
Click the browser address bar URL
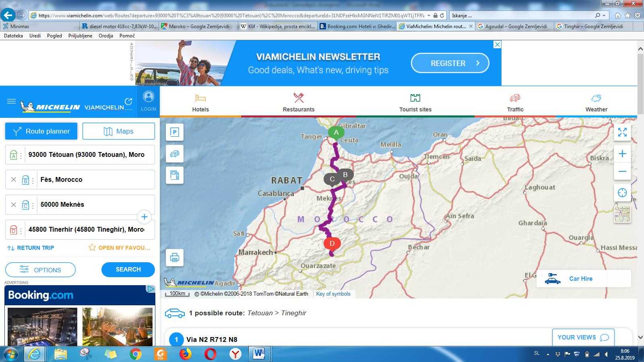(231, 15)
